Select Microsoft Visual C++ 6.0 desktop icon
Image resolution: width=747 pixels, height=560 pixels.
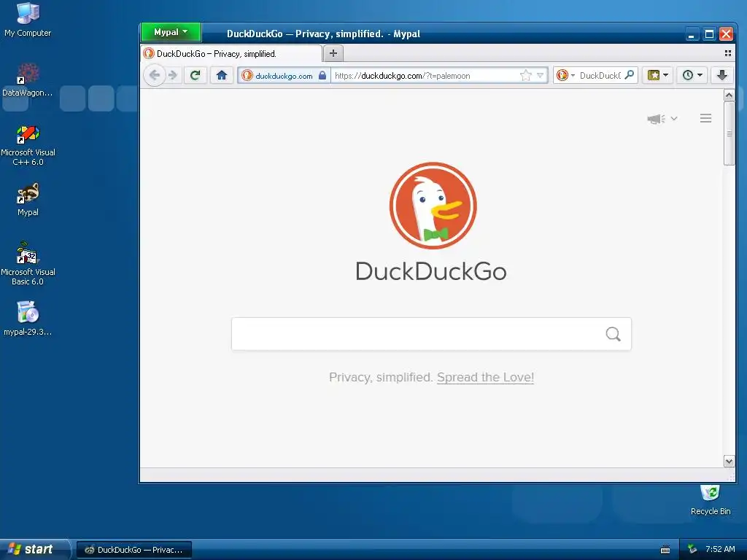coord(28,145)
